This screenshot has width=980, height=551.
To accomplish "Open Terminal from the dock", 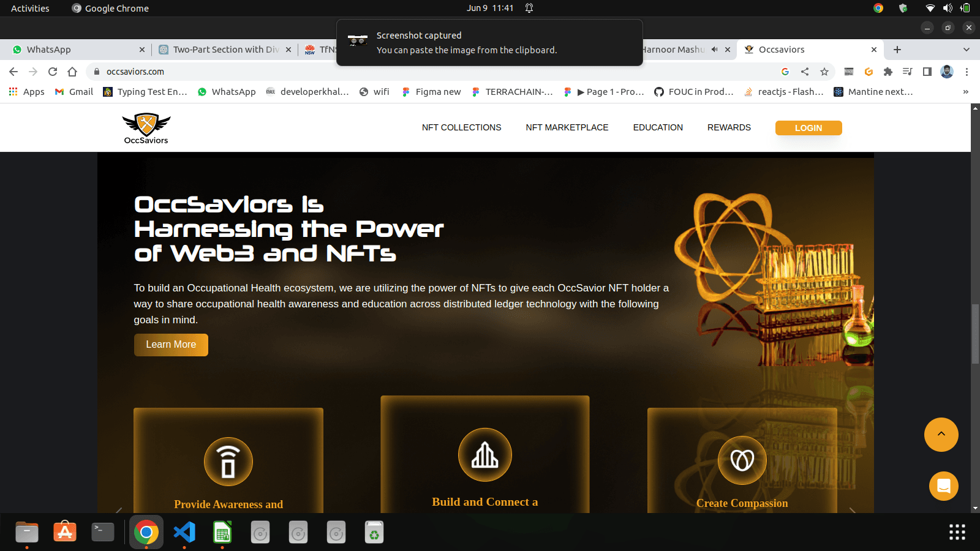I will tap(103, 532).
